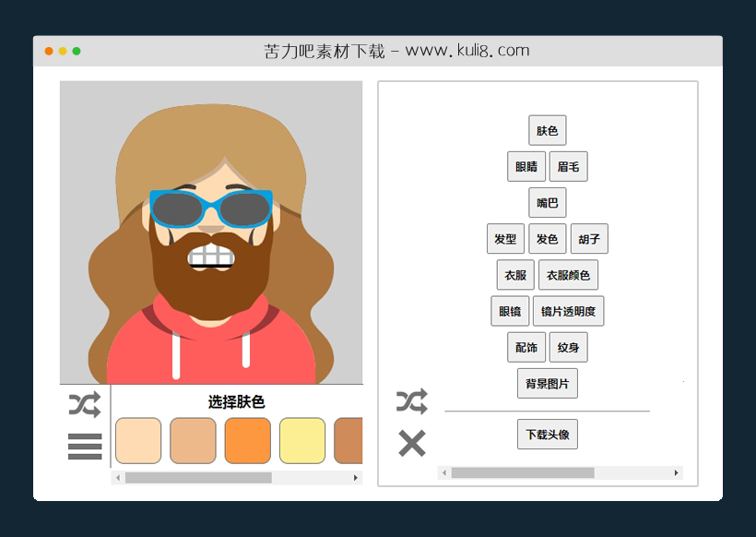Select the 胡子 (beard) option

pyautogui.click(x=588, y=238)
